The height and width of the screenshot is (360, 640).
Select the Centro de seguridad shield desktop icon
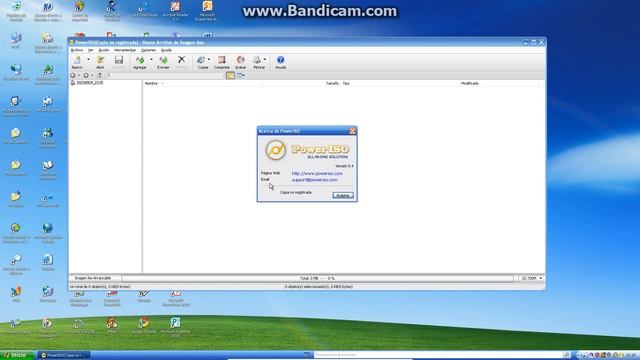[x=80, y=11]
